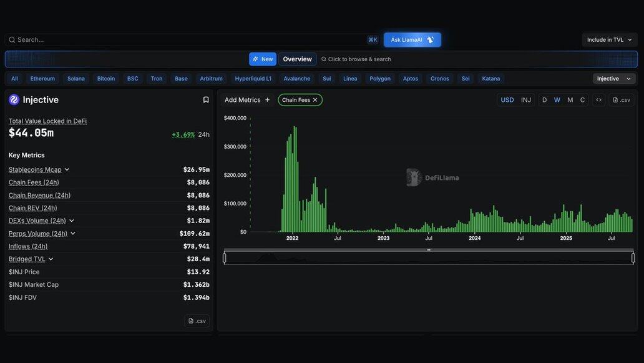644x363 pixels.
Task: Click the Chain REV (24h) label
Action: coord(33,208)
